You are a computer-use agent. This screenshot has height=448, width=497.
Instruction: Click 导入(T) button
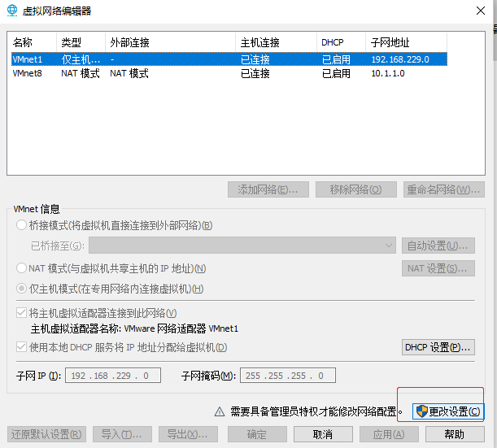pos(122,434)
